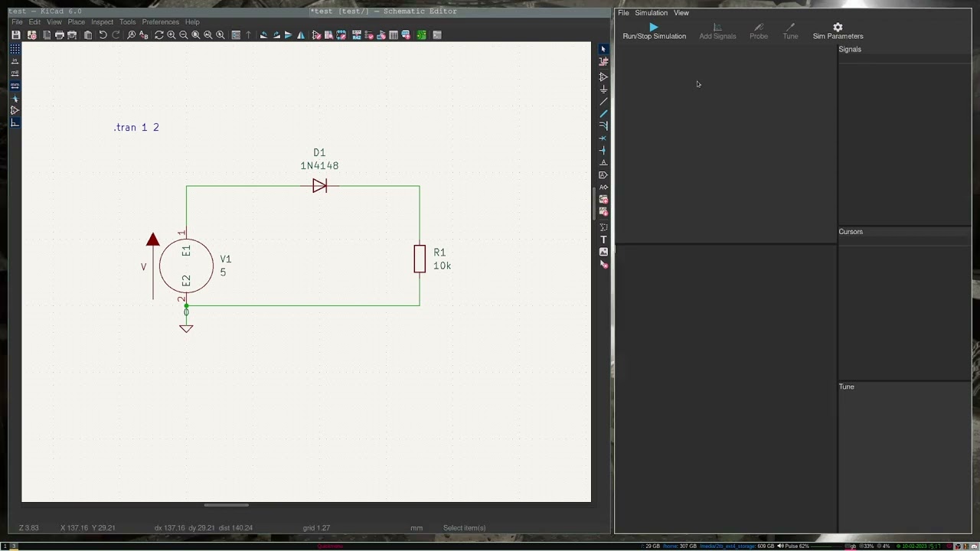980x551 pixels.
Task: Open the Inspect menu
Action: (x=102, y=22)
